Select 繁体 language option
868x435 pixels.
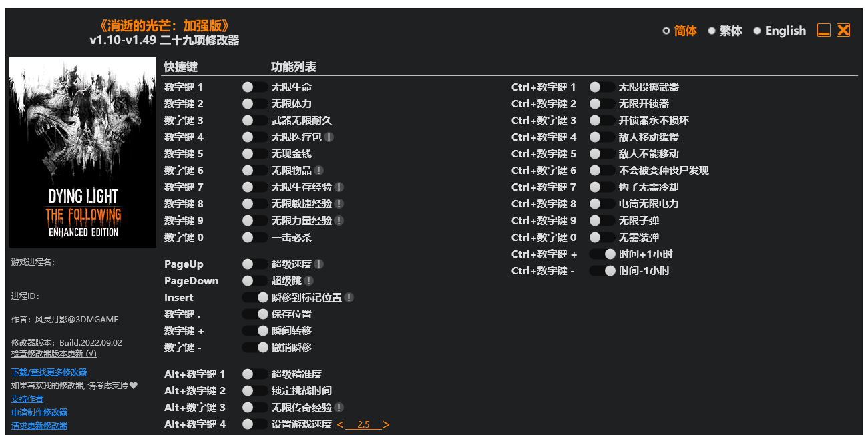(x=725, y=31)
